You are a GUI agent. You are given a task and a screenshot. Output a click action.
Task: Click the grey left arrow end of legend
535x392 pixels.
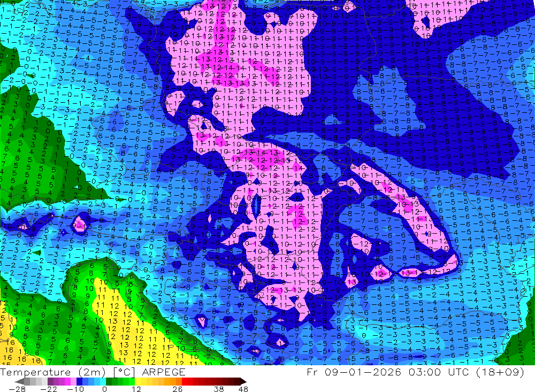click(x=19, y=381)
